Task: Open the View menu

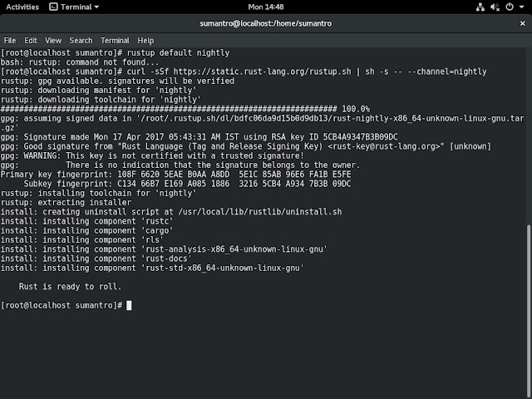Action: point(53,40)
